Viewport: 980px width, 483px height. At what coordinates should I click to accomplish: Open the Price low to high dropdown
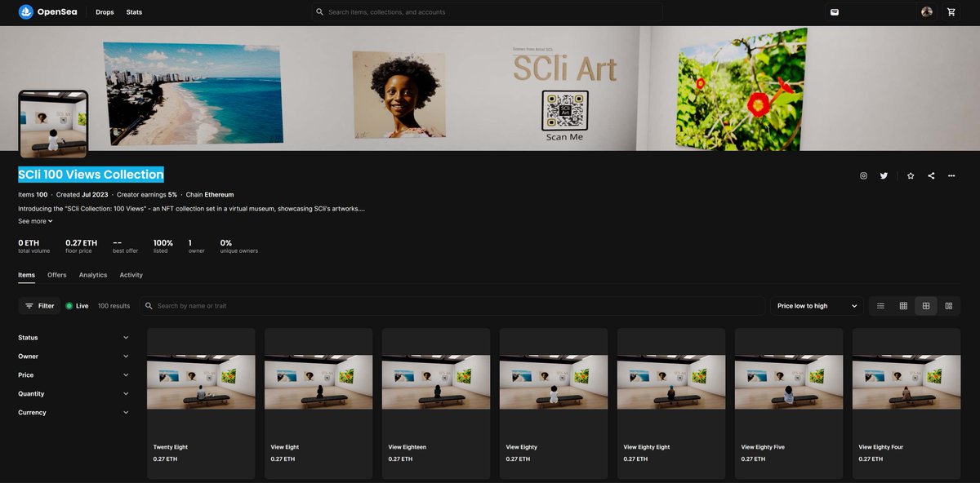tap(817, 306)
